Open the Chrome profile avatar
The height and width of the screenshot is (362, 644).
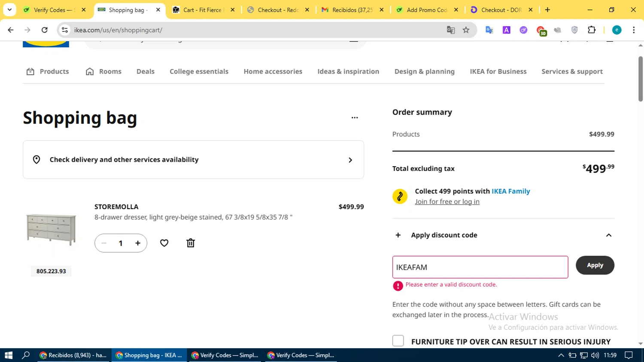click(x=617, y=30)
